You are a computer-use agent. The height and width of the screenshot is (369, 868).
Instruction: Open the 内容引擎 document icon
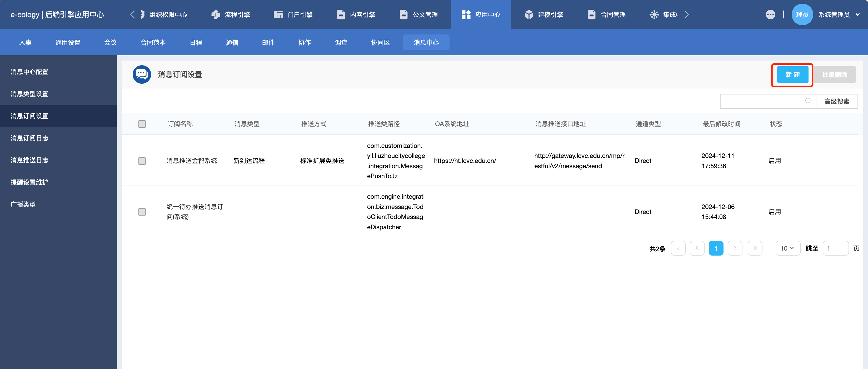pos(341,14)
